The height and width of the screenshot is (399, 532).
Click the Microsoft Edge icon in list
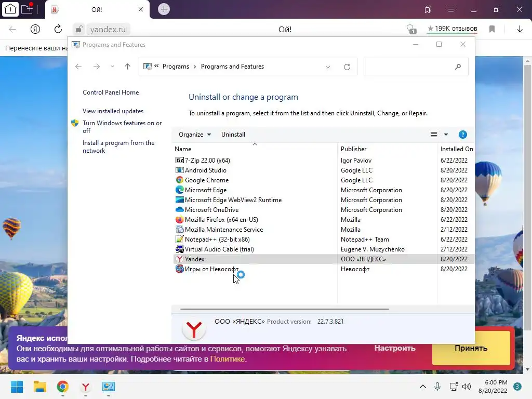click(179, 190)
